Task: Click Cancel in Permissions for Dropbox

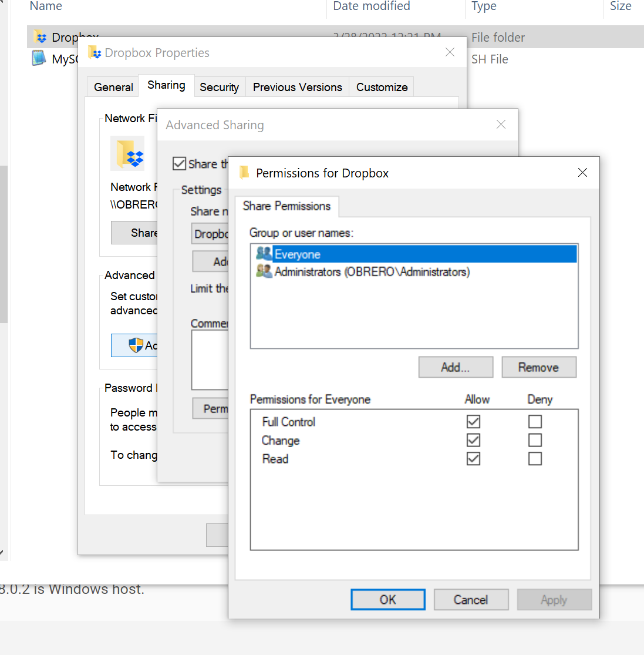Action: tap(471, 599)
